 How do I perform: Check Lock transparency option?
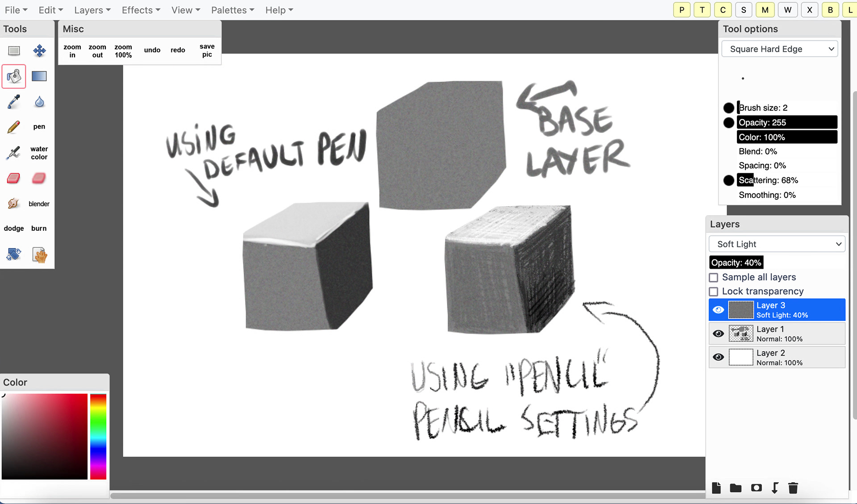[x=714, y=292]
